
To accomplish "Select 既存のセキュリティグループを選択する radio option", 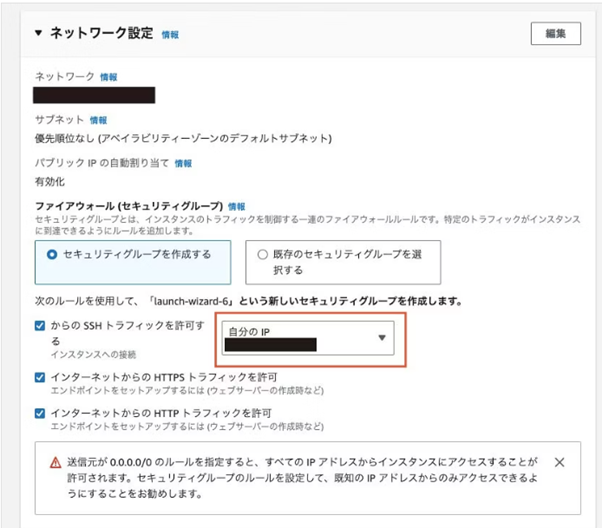I will click(x=263, y=255).
